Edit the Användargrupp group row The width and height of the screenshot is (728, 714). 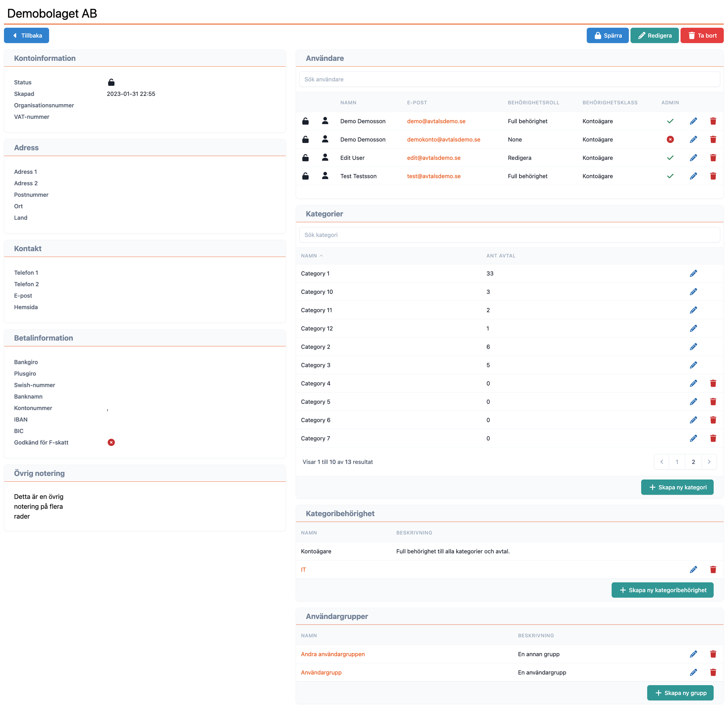pyautogui.click(x=693, y=672)
